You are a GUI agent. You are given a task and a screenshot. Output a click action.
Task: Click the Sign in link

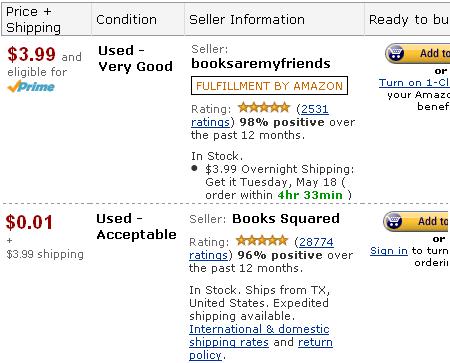click(389, 251)
